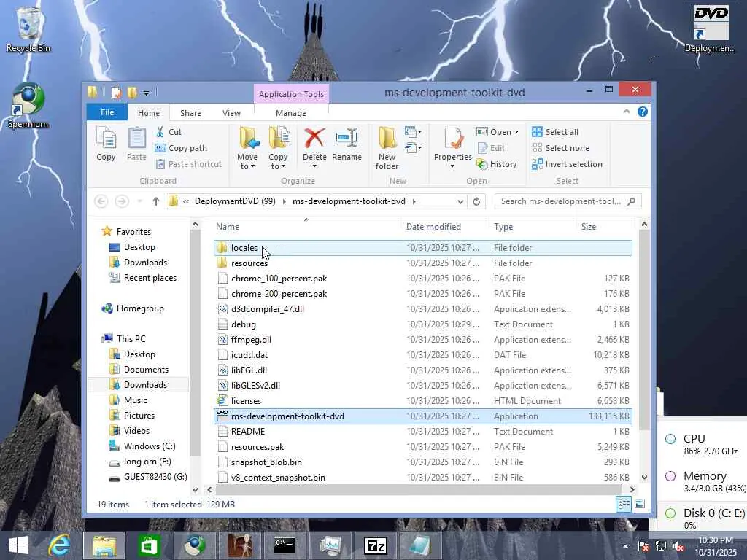
Task: Launch Internet Explorer from the taskbar
Action: (59, 545)
